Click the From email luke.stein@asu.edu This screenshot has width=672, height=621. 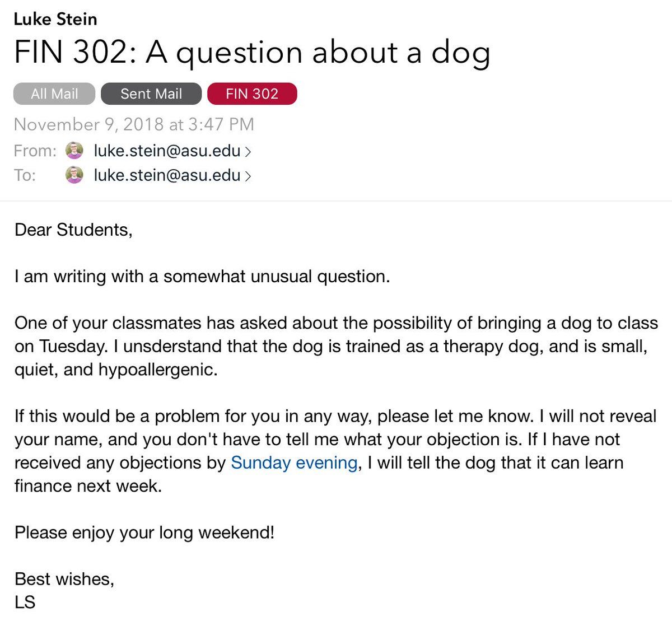pyautogui.click(x=167, y=151)
